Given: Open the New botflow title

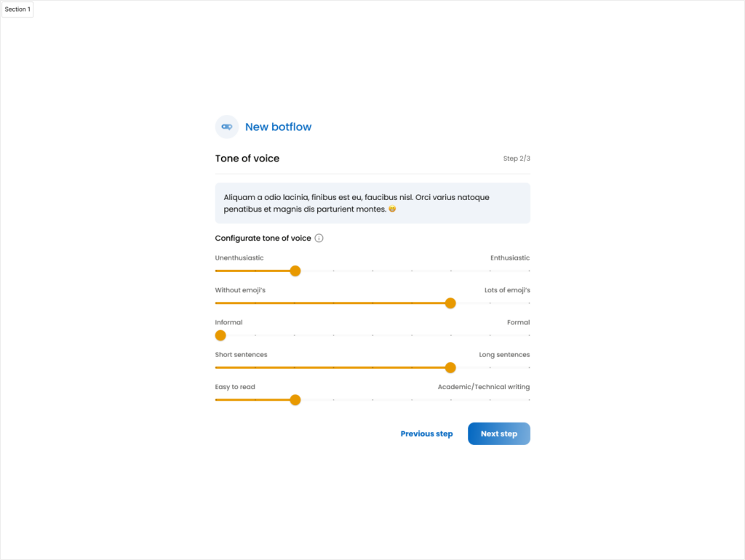Looking at the screenshot, I should coord(279,127).
